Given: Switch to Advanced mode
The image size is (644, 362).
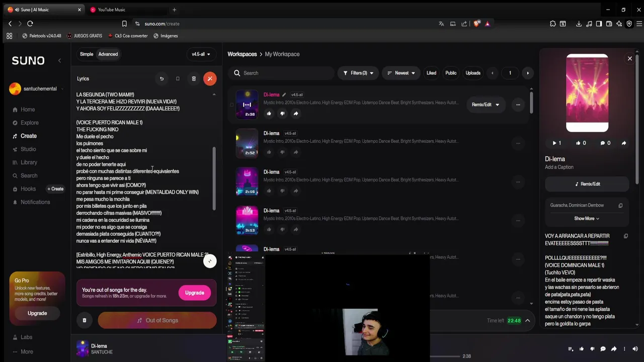Looking at the screenshot, I should (108, 54).
